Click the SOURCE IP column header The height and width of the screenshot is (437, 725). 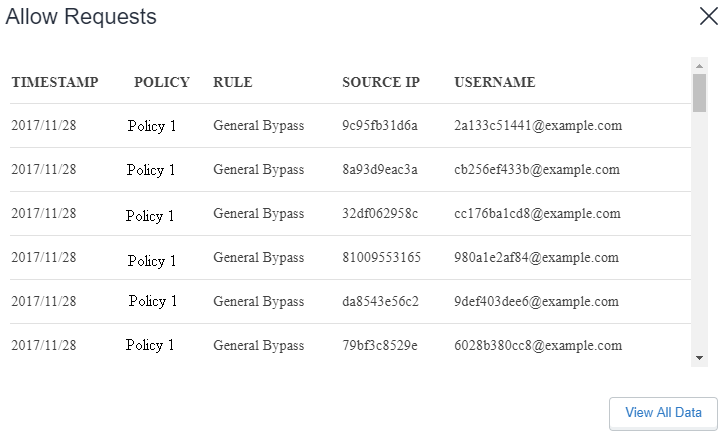click(x=381, y=82)
